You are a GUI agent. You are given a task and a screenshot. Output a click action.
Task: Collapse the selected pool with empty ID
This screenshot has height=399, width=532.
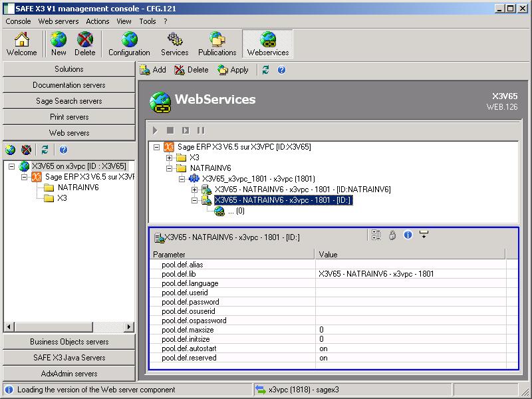[194, 200]
